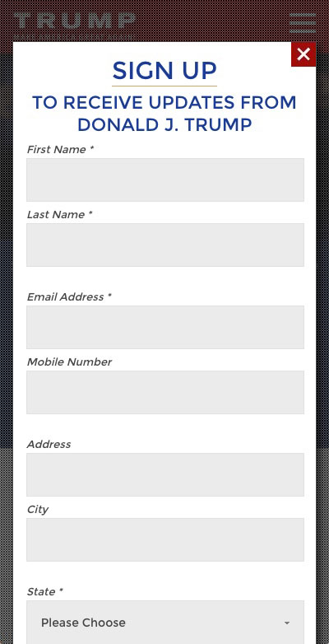Screen dimensions: 329x644
Task: Click the 'City' field label
Action: (38, 509)
